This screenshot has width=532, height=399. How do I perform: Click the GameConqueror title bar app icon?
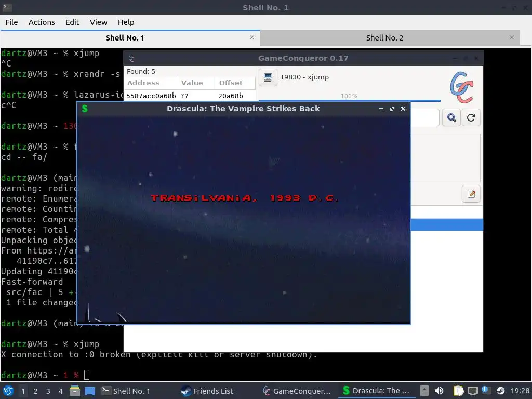131,58
